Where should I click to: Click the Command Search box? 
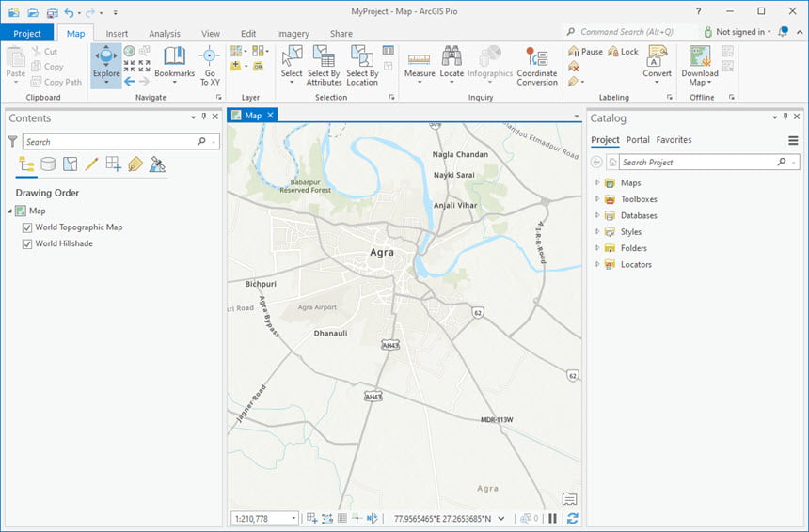629,31
